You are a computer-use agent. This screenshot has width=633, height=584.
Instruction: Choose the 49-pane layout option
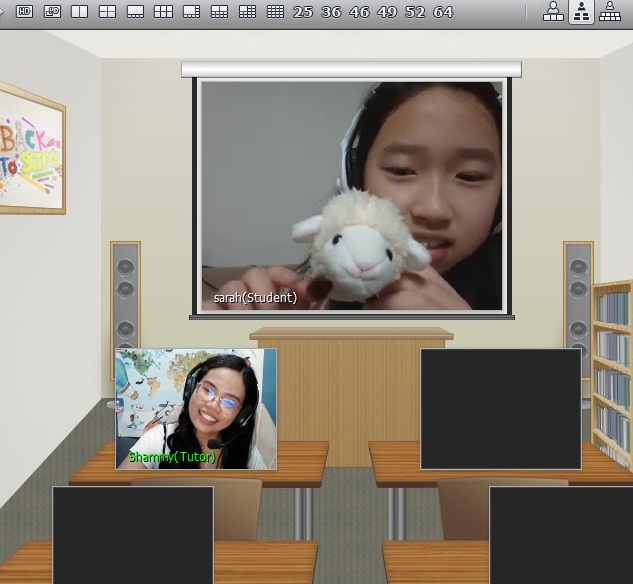(x=387, y=12)
